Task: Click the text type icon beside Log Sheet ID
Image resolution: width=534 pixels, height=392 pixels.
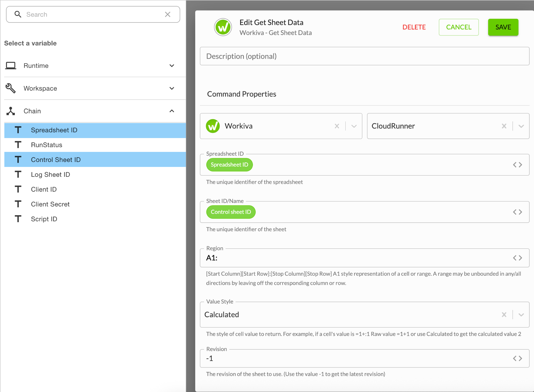Action: [18, 174]
